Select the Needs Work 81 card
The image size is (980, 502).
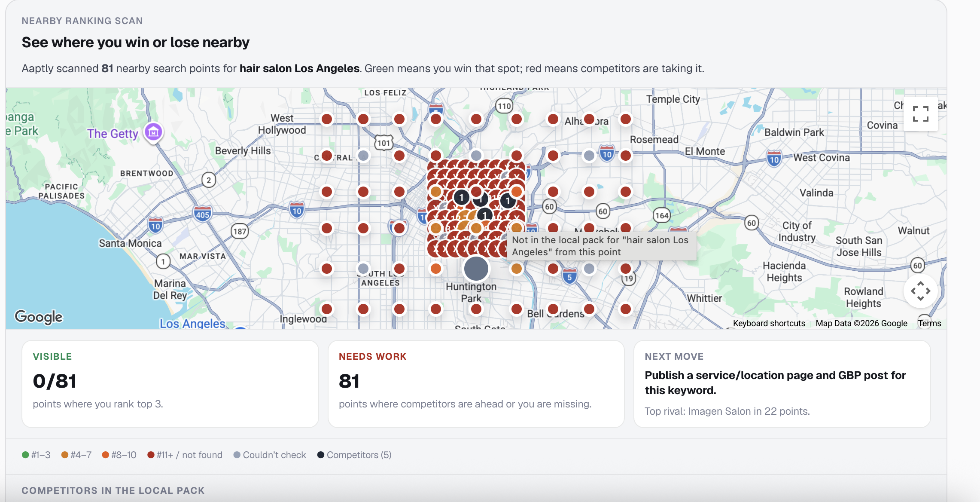click(476, 384)
